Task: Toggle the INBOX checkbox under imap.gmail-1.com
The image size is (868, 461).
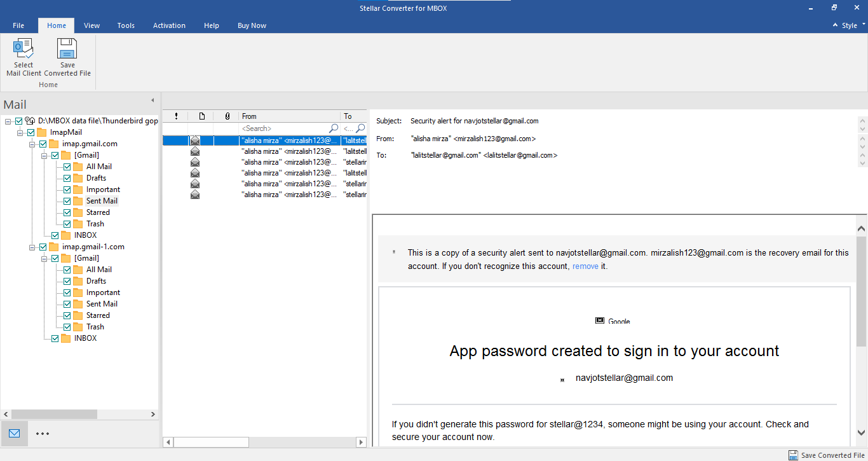Action: [55, 338]
